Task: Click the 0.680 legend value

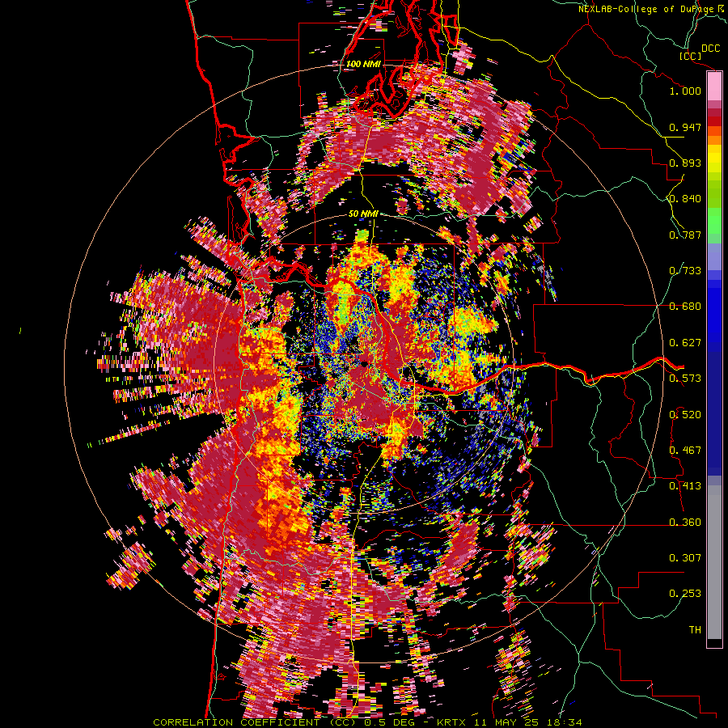Action: 685,307
